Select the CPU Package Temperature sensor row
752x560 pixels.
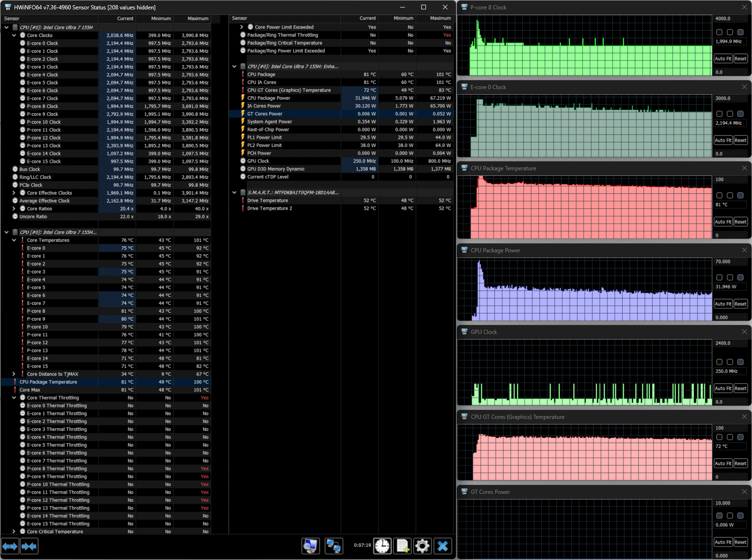click(x=106, y=382)
